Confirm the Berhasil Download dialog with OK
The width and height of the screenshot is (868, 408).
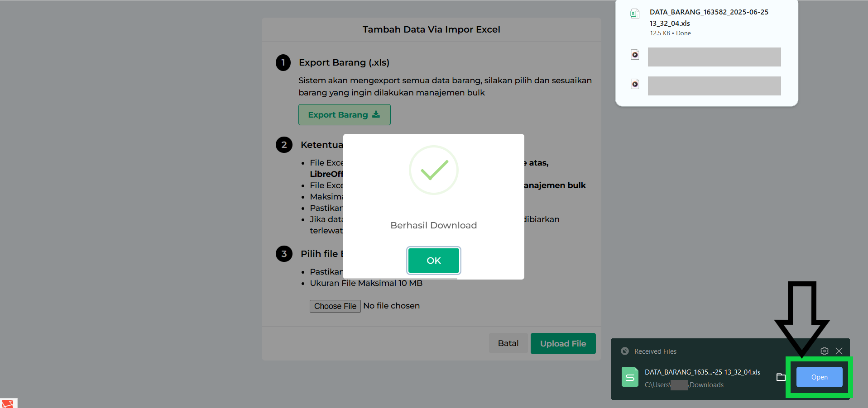(x=434, y=261)
